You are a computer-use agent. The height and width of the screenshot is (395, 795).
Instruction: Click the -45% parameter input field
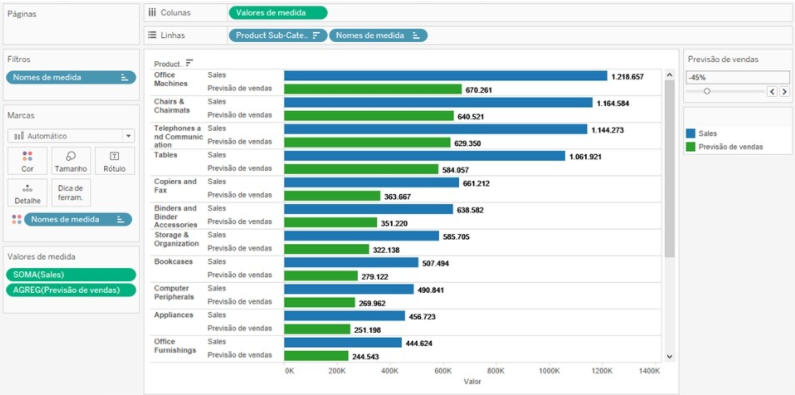738,78
